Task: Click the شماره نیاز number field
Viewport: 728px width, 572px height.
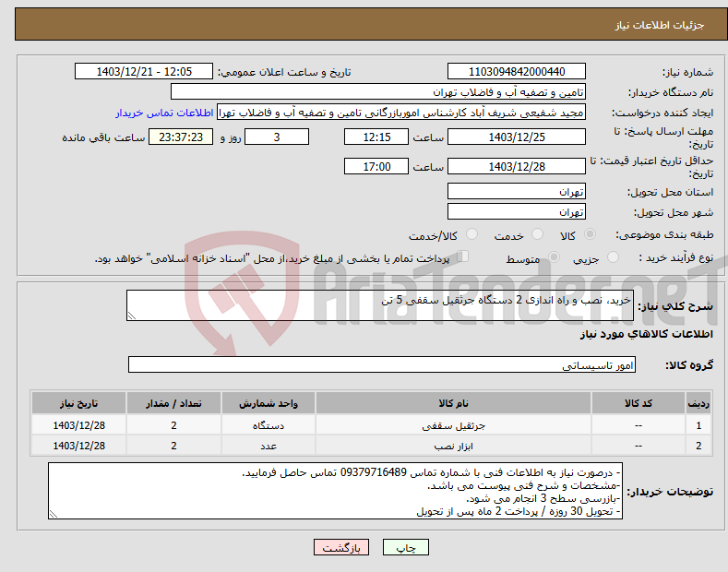Action: click(x=517, y=72)
